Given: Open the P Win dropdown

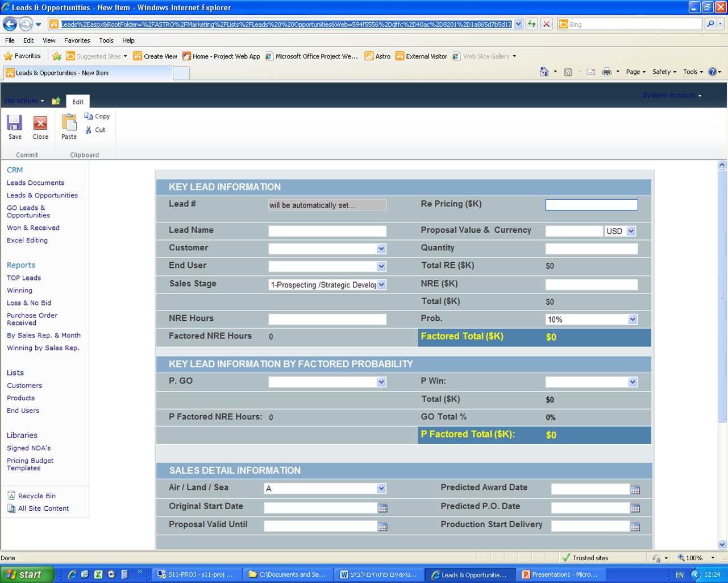Looking at the screenshot, I should [x=633, y=382].
